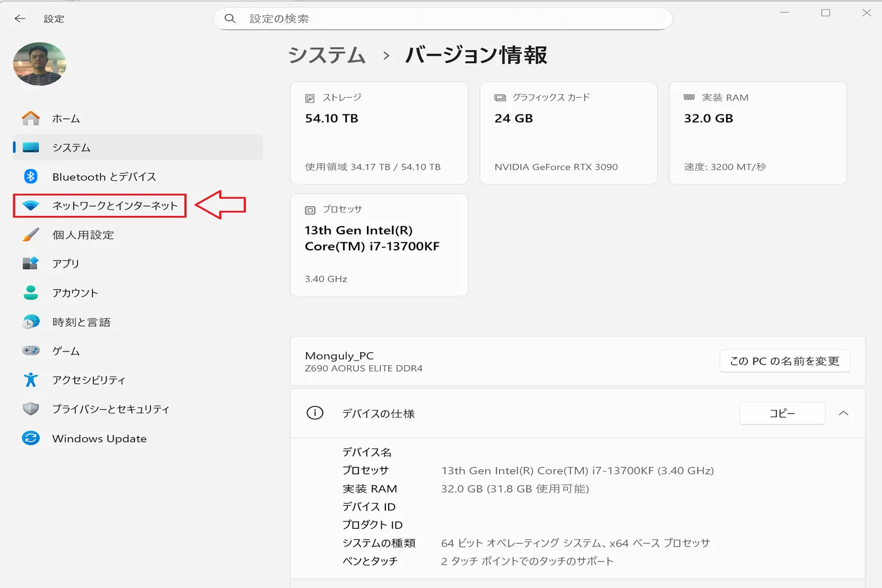Select システム in the sidebar
The height and width of the screenshot is (588, 882).
tap(138, 148)
